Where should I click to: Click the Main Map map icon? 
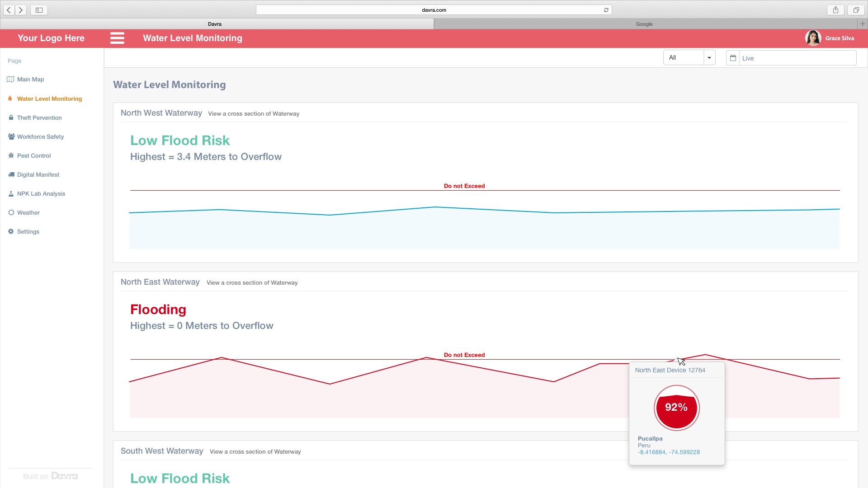[x=10, y=79]
